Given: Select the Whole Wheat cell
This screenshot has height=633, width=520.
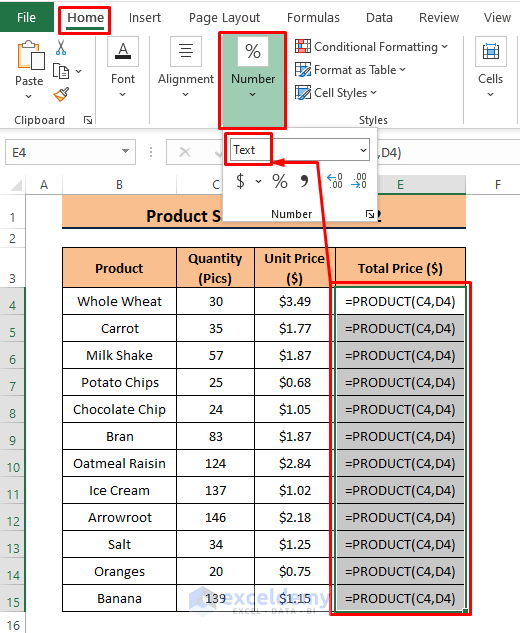Looking at the screenshot, I should coord(120,301).
